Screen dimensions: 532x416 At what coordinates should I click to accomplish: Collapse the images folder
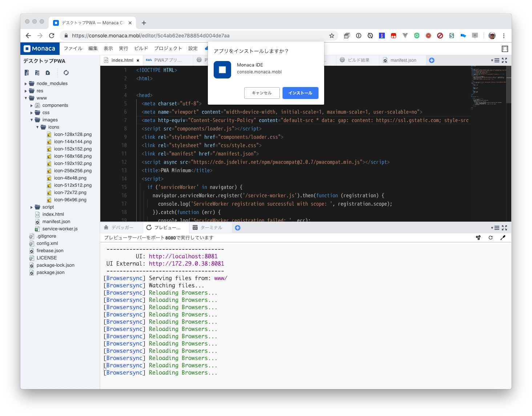pyautogui.click(x=32, y=120)
